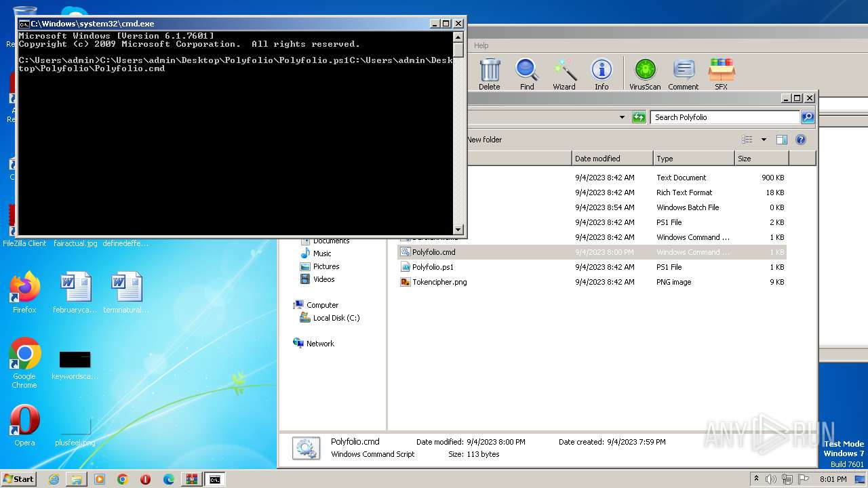
Task: Expand the hidden system tray icons
Action: point(757,479)
